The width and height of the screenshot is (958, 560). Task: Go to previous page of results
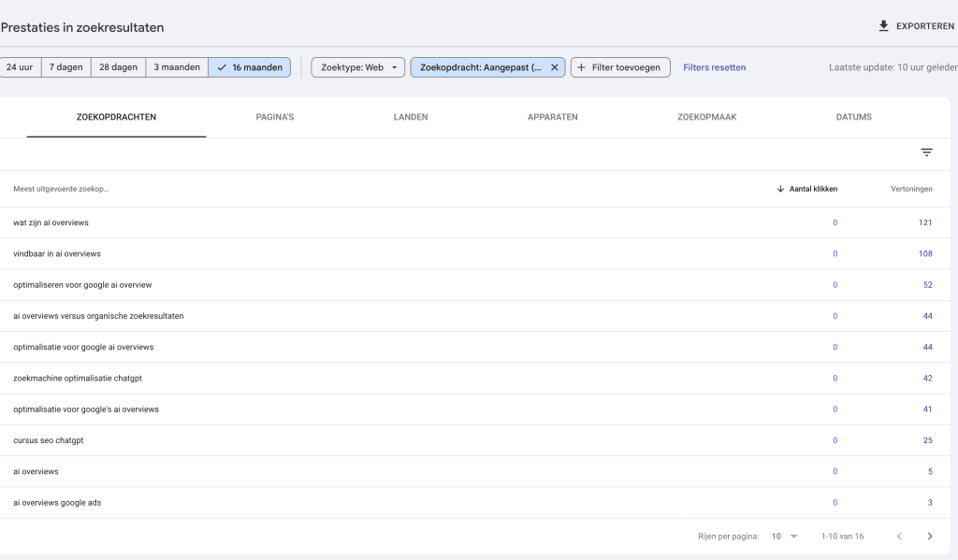[899, 537]
